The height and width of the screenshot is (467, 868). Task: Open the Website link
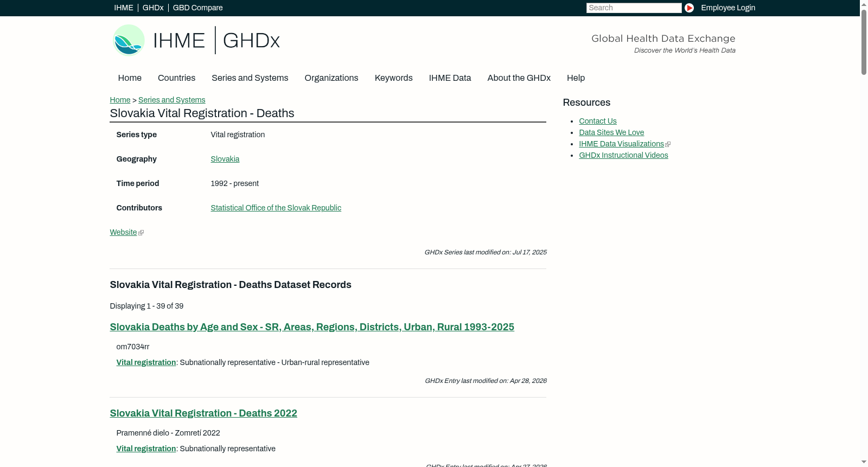123,232
